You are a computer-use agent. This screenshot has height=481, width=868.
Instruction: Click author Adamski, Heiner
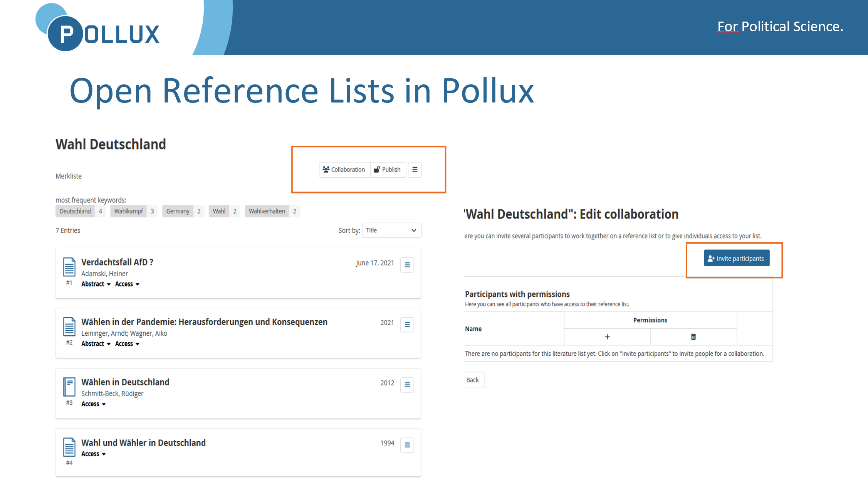click(x=104, y=274)
